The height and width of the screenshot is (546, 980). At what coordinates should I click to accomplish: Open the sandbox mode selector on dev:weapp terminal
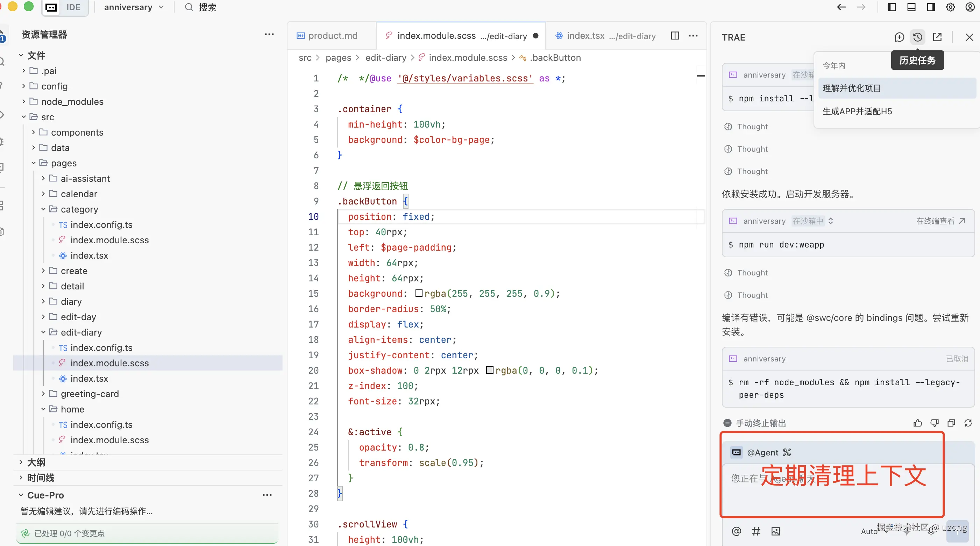[x=812, y=221]
